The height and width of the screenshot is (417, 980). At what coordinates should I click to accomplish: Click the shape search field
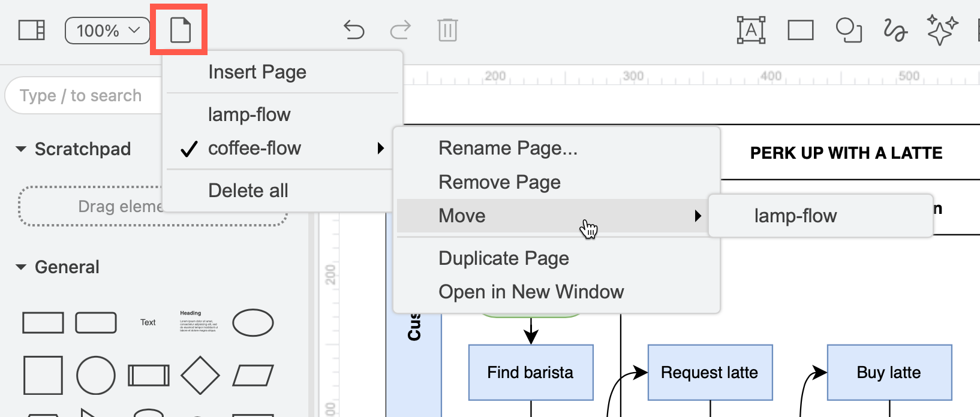coord(84,96)
